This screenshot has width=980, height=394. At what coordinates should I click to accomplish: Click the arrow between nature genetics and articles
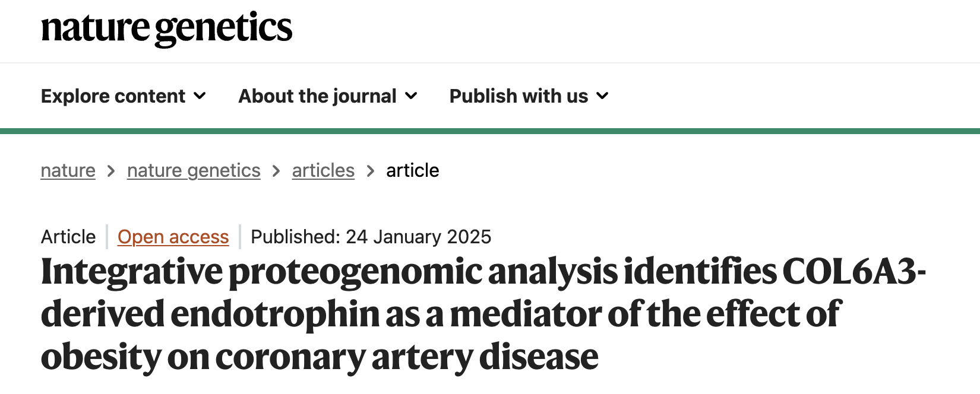pyautogui.click(x=276, y=171)
